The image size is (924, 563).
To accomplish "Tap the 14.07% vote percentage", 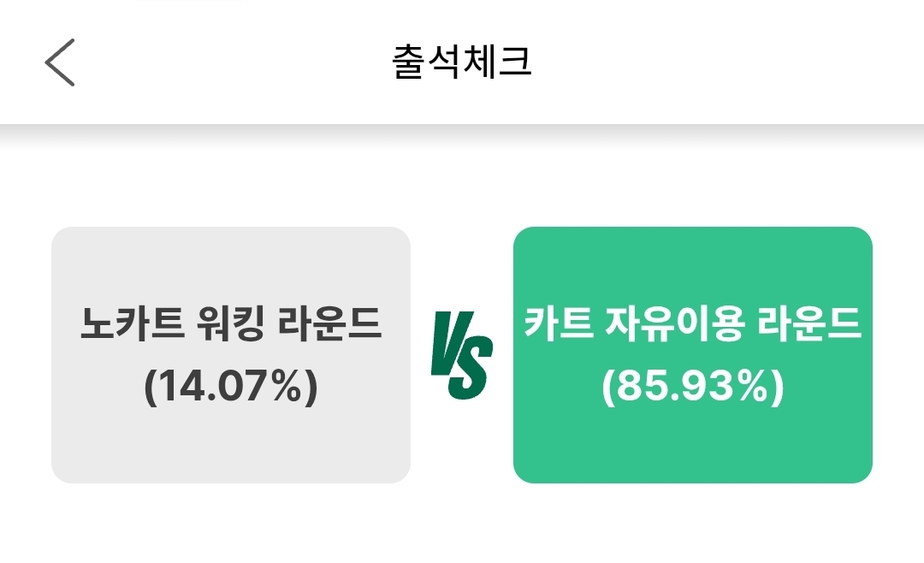I will (x=231, y=388).
